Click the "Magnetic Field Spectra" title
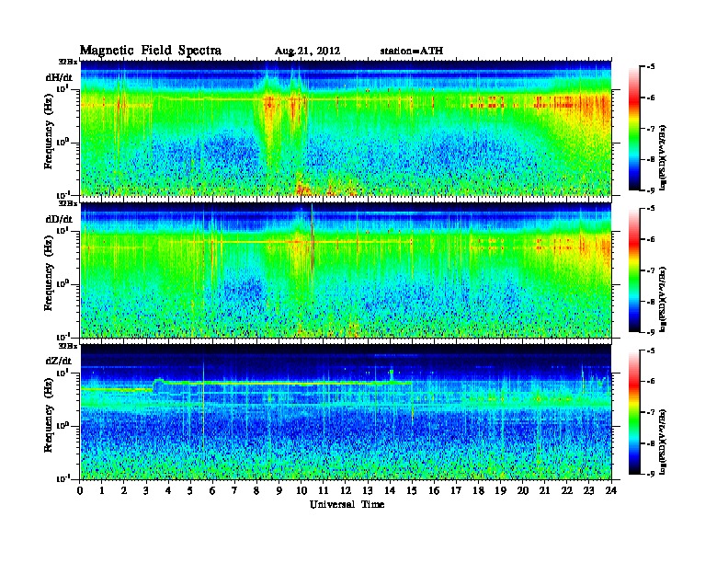This screenshot has height=563, width=728. tap(151, 51)
